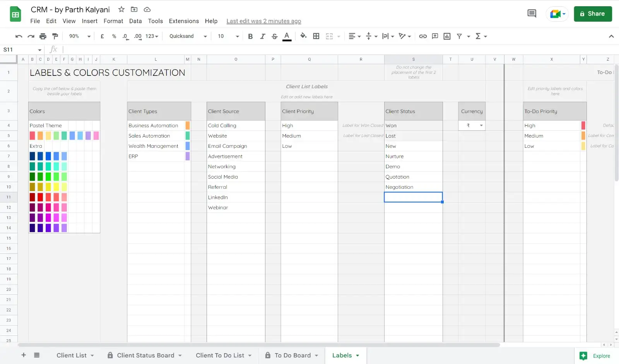This screenshot has height=364, width=619.
Task: Select blue swatch beside Wealth Management
Action: pyautogui.click(x=188, y=146)
